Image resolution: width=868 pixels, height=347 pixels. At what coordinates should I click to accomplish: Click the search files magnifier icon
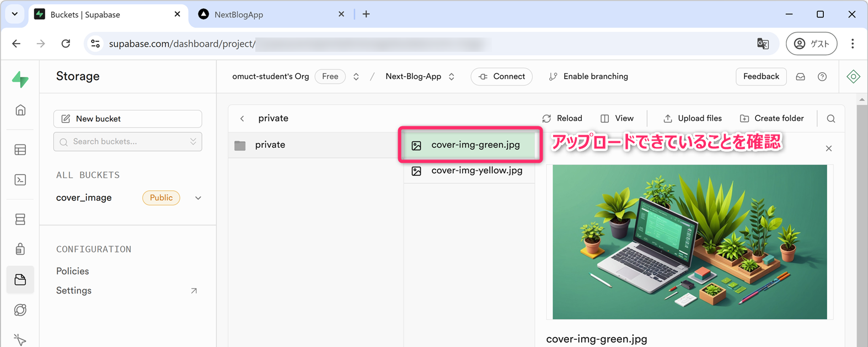coord(831,119)
